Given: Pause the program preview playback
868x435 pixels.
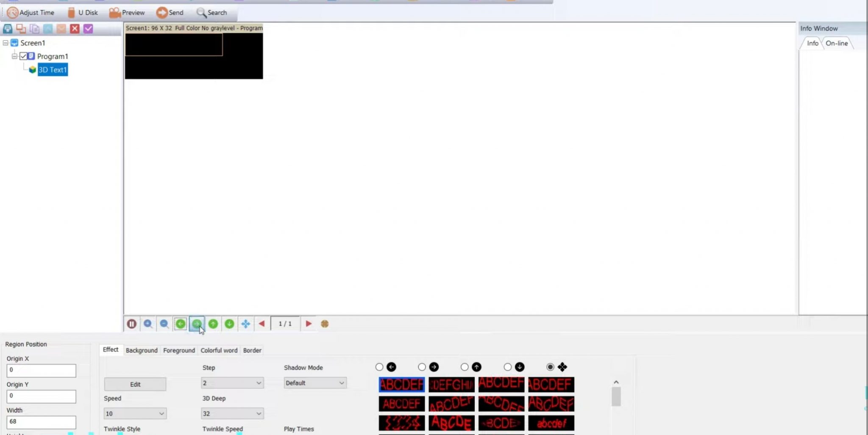Looking at the screenshot, I should click(131, 324).
